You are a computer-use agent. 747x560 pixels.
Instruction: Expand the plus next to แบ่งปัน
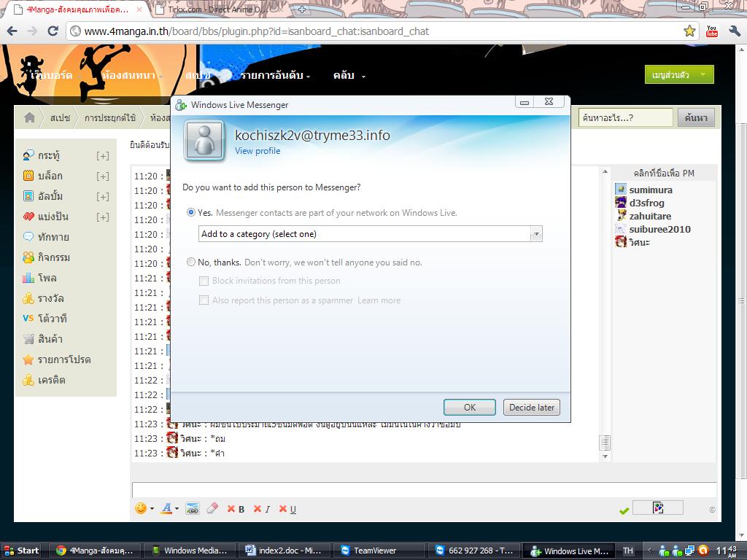pyautogui.click(x=102, y=217)
